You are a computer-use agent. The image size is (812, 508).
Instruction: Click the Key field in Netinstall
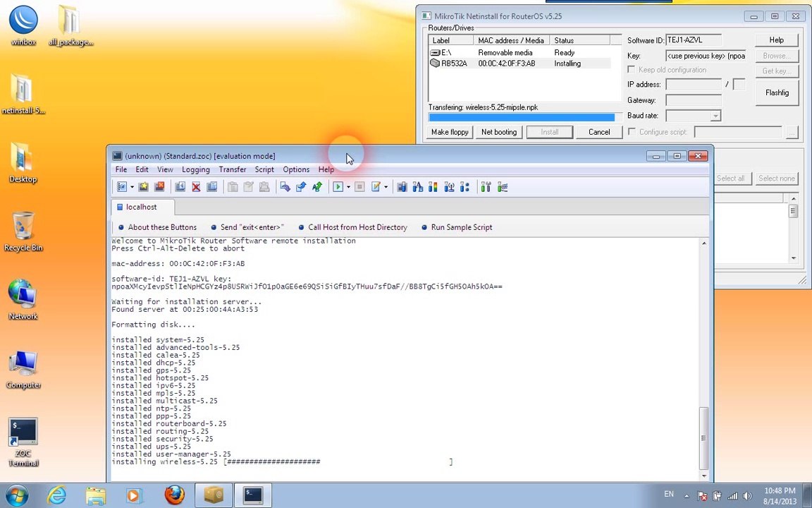pos(706,56)
